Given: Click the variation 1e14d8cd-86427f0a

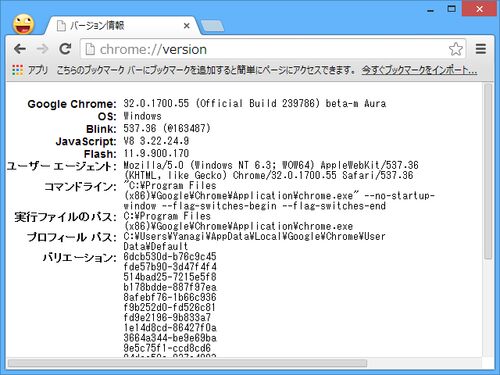Looking at the screenshot, I should (x=170, y=328).
